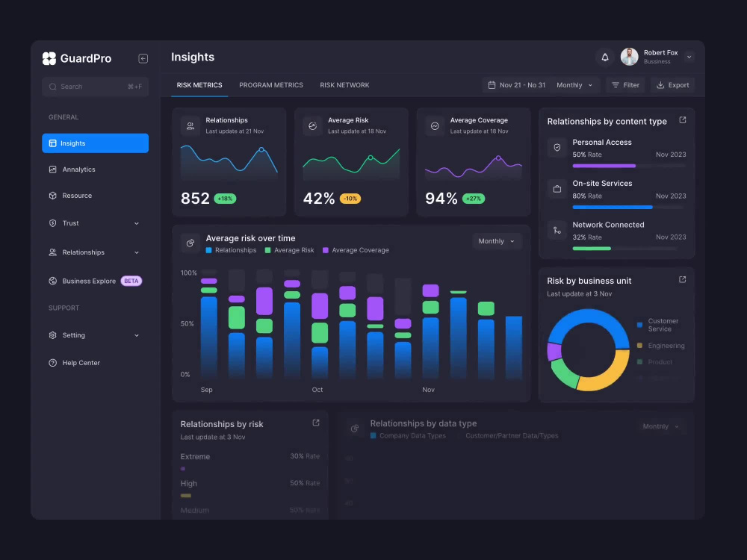747x560 pixels.
Task: Expand the Relationships sidebar chevron
Action: [x=137, y=252]
